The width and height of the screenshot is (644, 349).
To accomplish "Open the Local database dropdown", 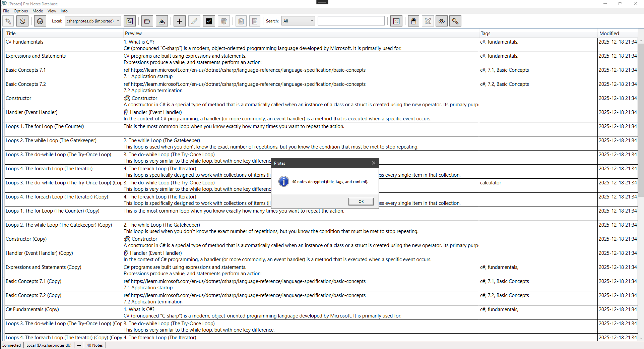I will (x=92, y=21).
